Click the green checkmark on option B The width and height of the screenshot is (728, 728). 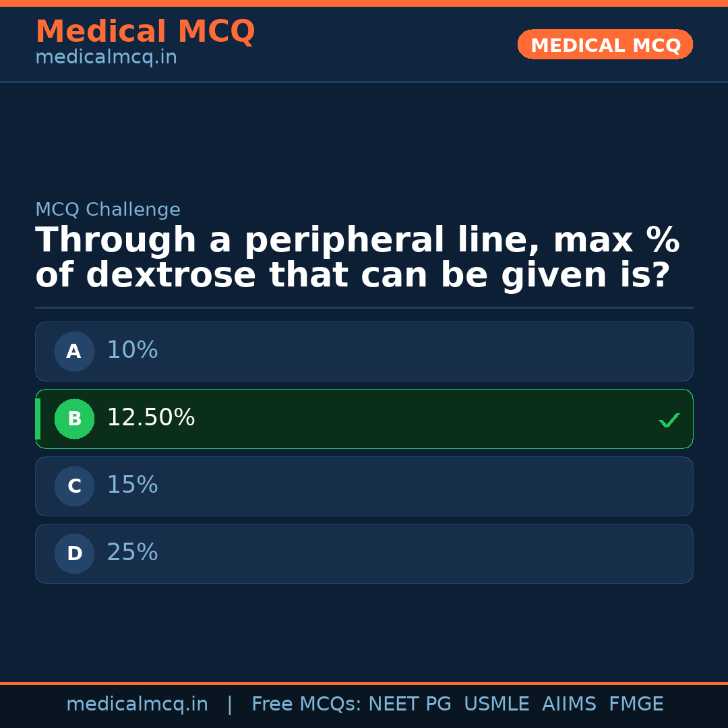[x=669, y=420]
